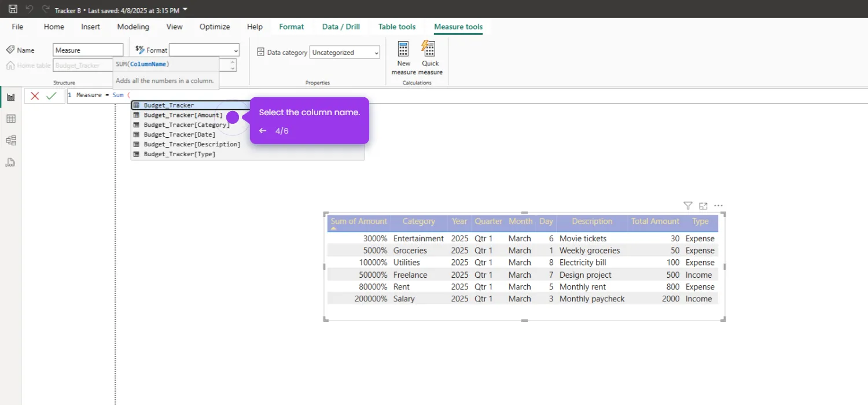Select the Rent category cell
The image size is (868, 405).
coord(401,287)
